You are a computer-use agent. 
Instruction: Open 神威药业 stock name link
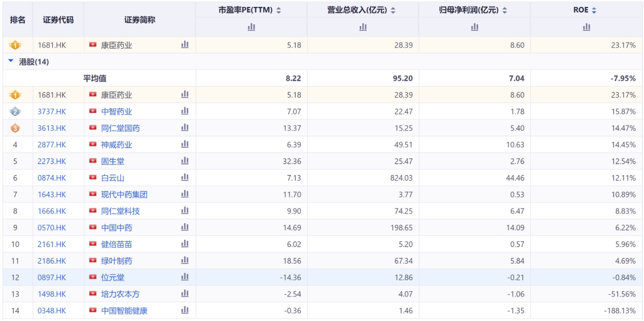tap(116, 145)
